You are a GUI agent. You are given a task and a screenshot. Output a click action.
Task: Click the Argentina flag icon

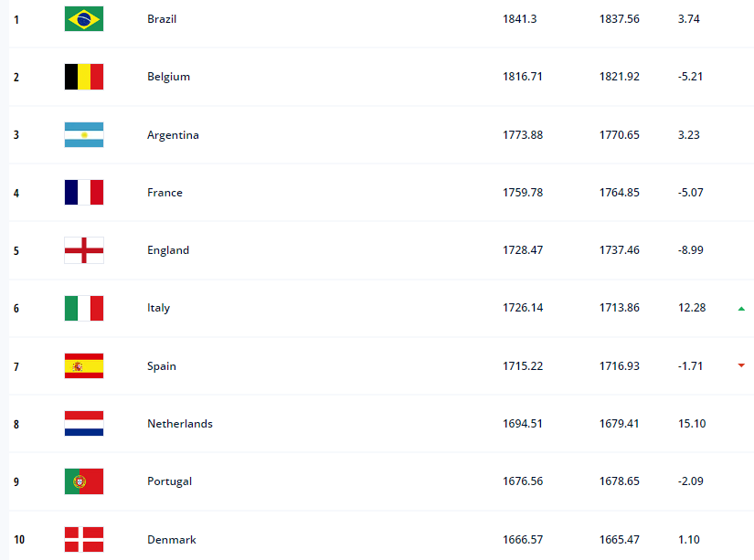84,134
